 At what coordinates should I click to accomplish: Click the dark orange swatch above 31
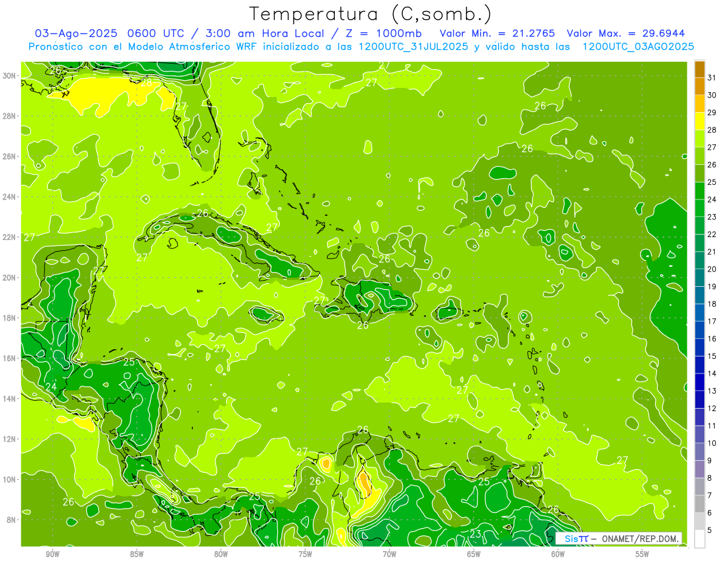(699, 69)
